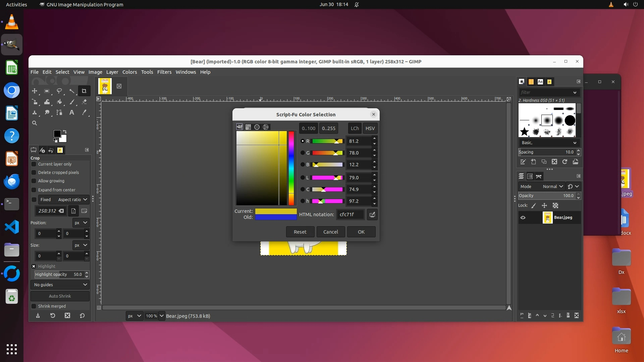Select the Move tool
This screenshot has width=644, height=362.
35,91
